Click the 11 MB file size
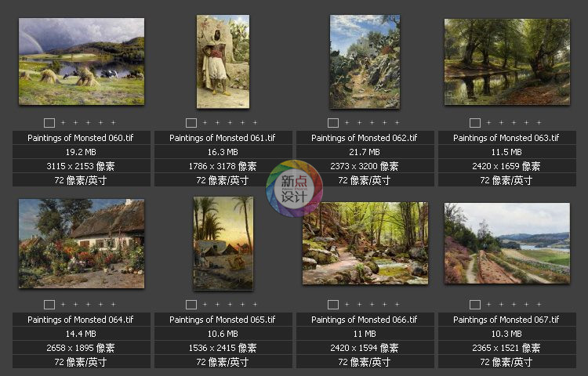588x376 pixels. (x=365, y=334)
